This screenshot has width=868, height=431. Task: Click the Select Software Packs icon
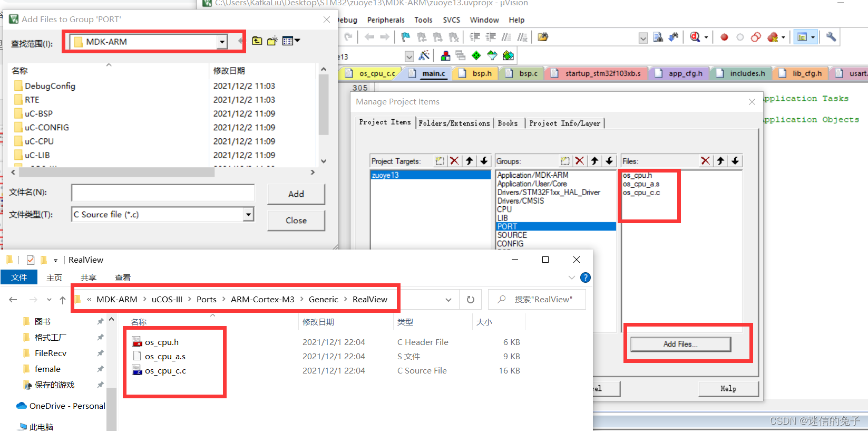click(x=492, y=55)
